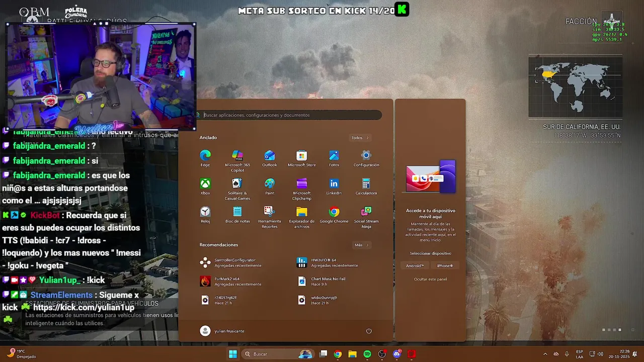The height and width of the screenshot is (362, 644).
Task: Open the Reloj app
Action: 205,215
